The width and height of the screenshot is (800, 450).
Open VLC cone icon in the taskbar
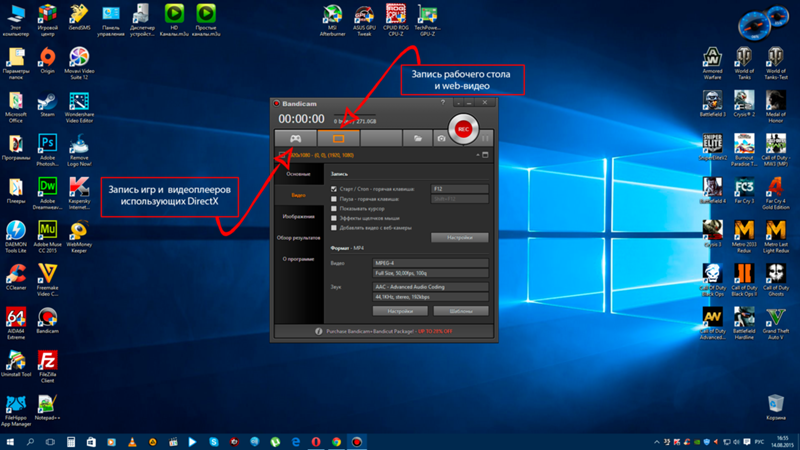(x=132, y=442)
